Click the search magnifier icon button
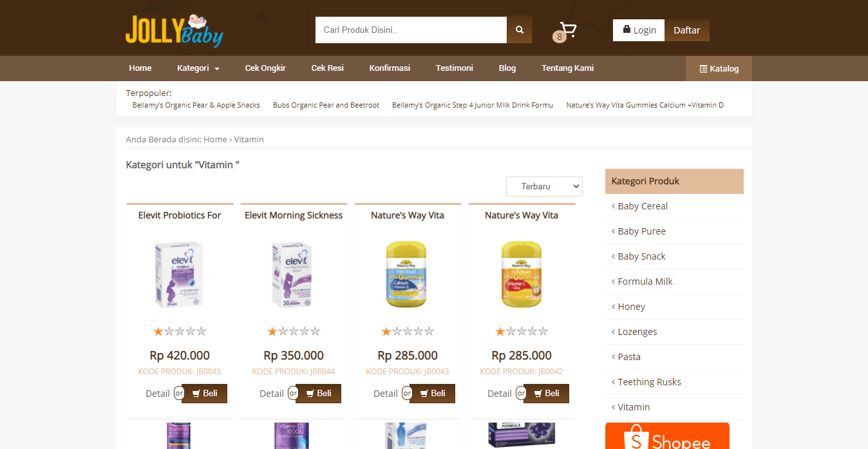Viewport: 868px width, 449px height. click(520, 30)
